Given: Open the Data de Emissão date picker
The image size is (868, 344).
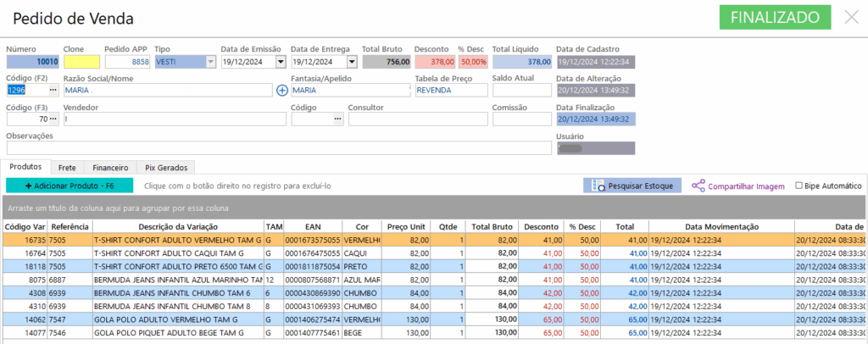Looking at the screenshot, I should point(281,62).
